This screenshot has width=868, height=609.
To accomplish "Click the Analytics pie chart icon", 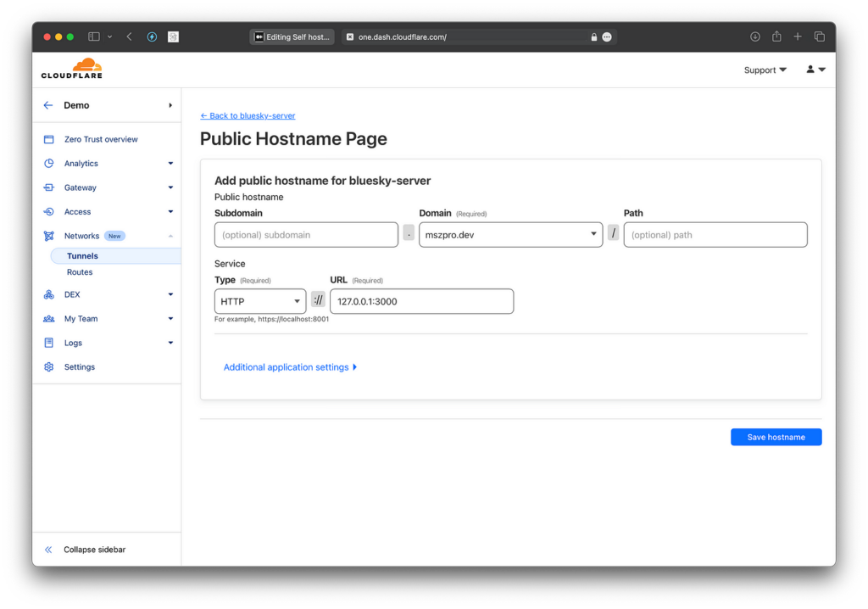I will (x=48, y=164).
